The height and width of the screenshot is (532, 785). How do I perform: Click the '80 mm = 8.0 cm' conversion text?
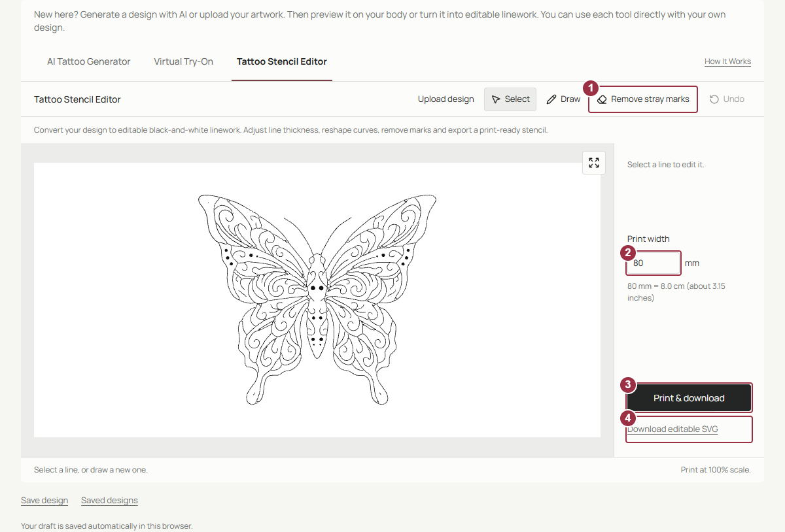point(676,291)
